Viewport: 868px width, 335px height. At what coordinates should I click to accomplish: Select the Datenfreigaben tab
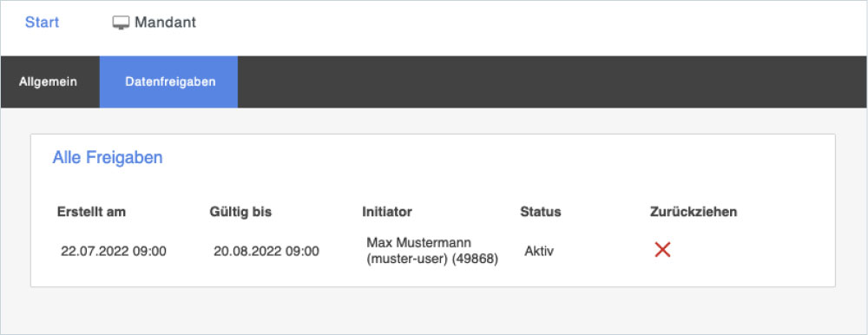[170, 82]
